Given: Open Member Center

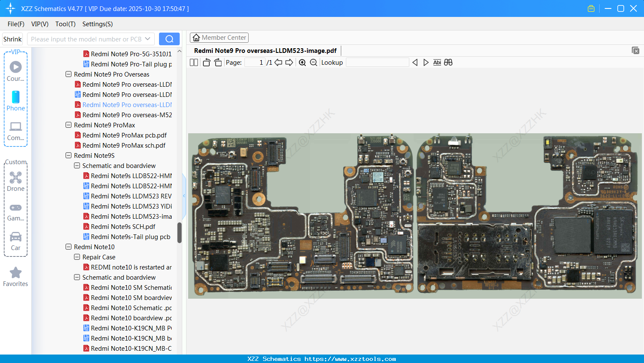Looking at the screenshot, I should (x=219, y=38).
